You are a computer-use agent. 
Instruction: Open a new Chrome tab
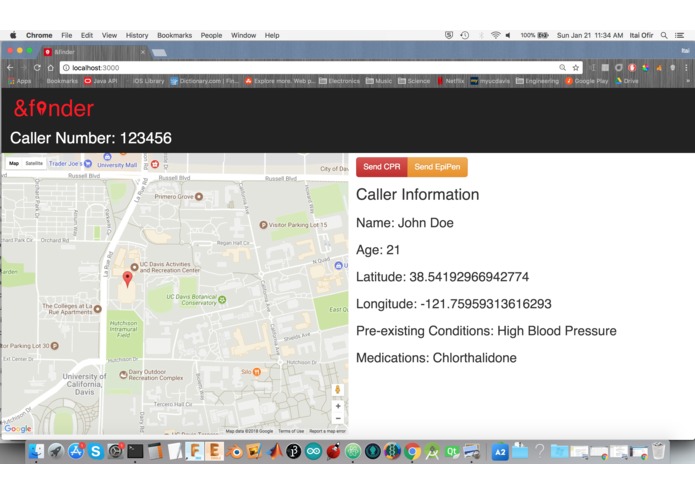159,53
